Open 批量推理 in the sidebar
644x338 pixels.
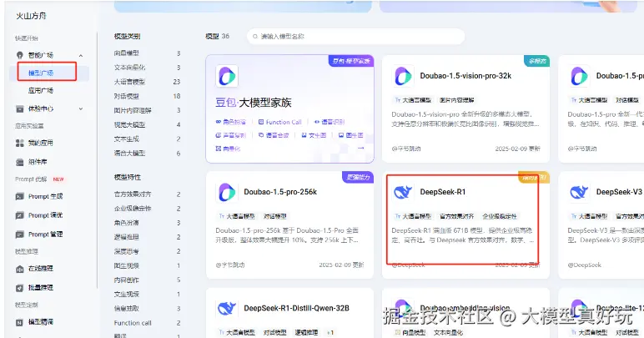click(41, 288)
